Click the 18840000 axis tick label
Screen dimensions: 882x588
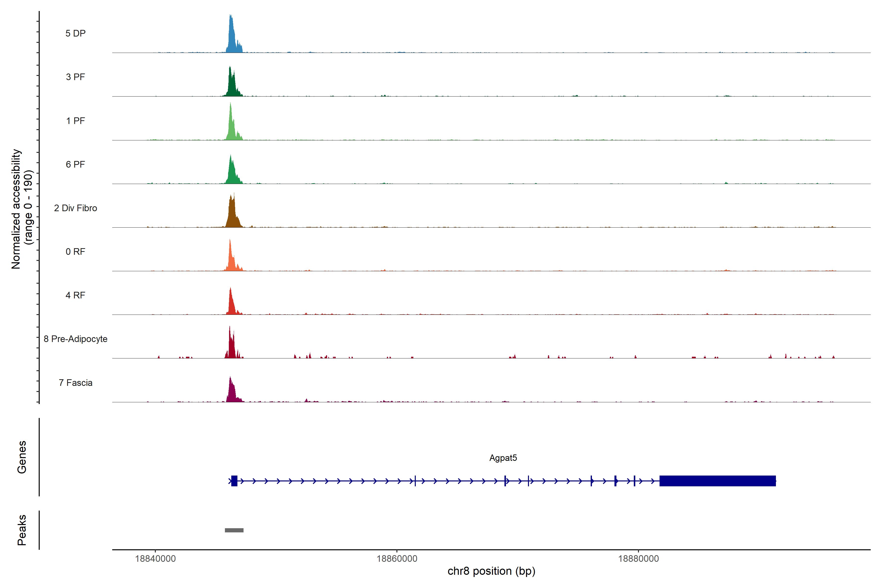point(155,559)
